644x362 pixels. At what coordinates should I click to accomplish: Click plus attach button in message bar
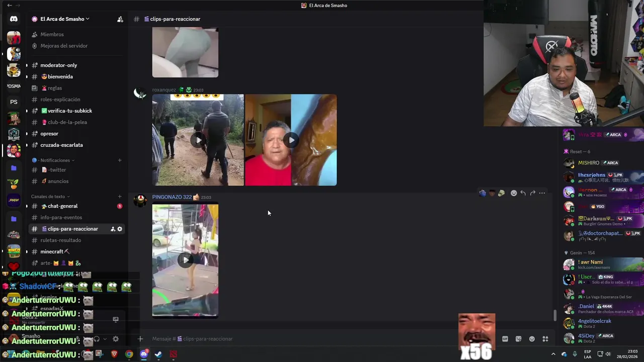[x=140, y=339]
